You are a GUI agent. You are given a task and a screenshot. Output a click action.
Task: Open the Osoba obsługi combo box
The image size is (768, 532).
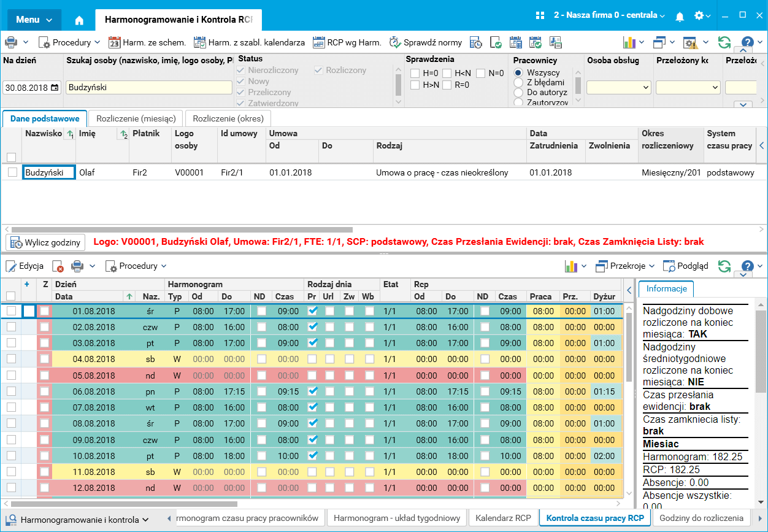pos(618,88)
